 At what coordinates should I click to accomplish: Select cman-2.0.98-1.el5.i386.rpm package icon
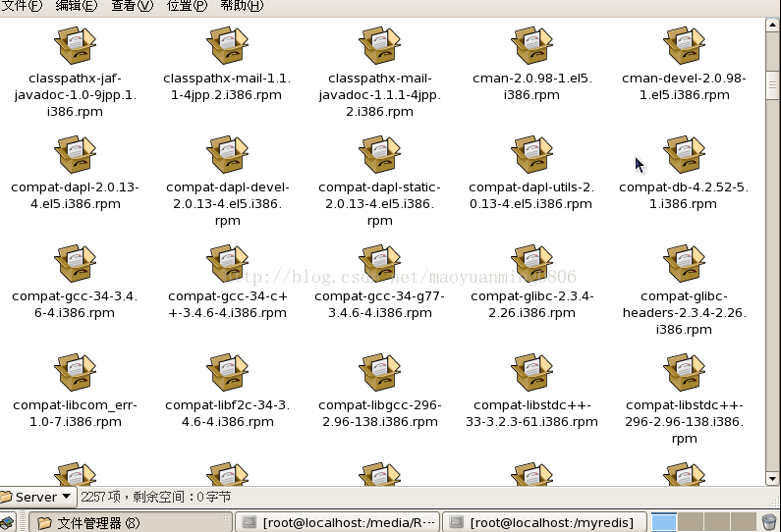(531, 45)
